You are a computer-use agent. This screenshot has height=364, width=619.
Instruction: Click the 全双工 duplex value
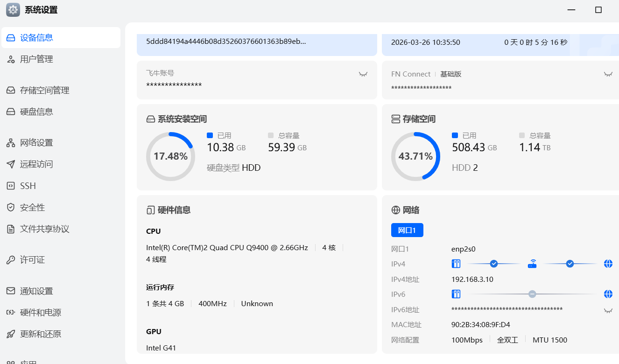[508, 340]
